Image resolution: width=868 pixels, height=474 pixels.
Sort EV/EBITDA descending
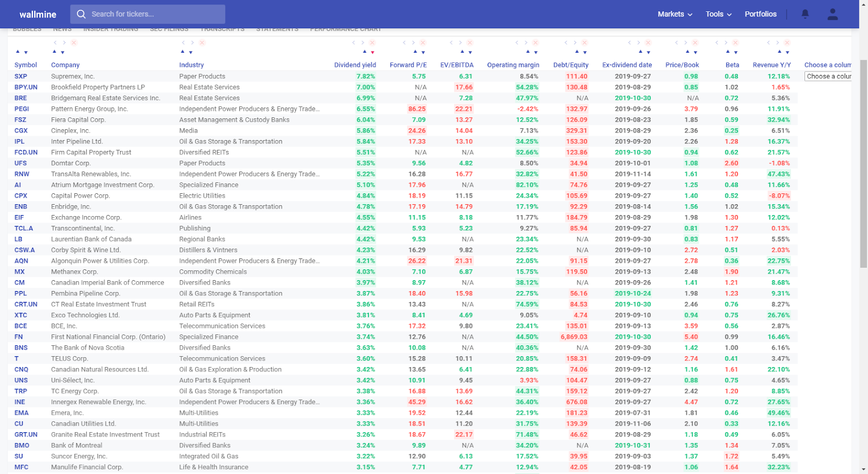(x=470, y=53)
